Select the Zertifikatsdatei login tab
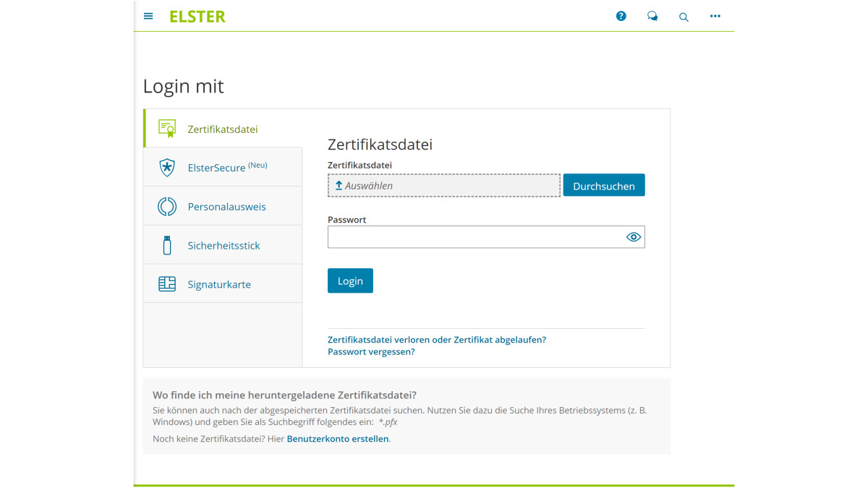 click(x=224, y=129)
